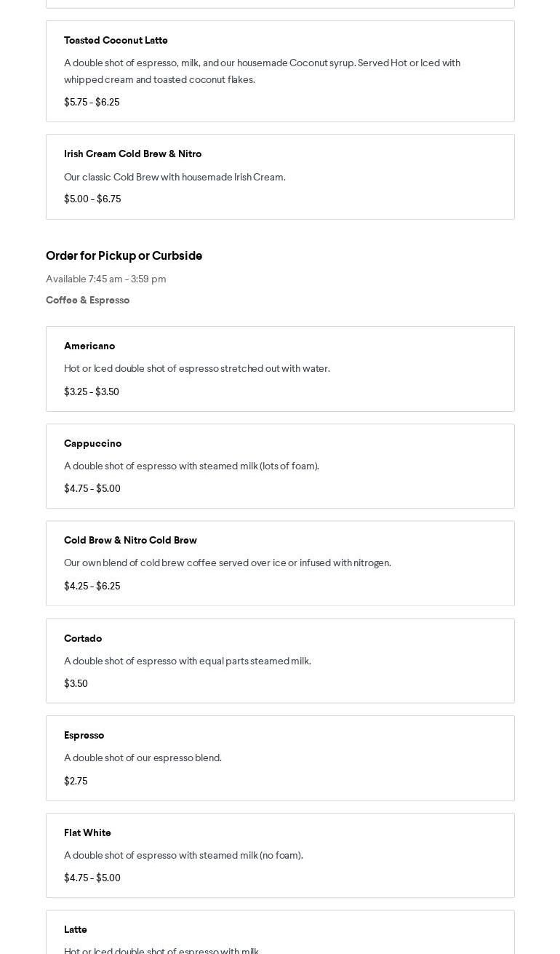Select the Irish Cream Cold Brew & Nitro title

[x=132, y=154]
